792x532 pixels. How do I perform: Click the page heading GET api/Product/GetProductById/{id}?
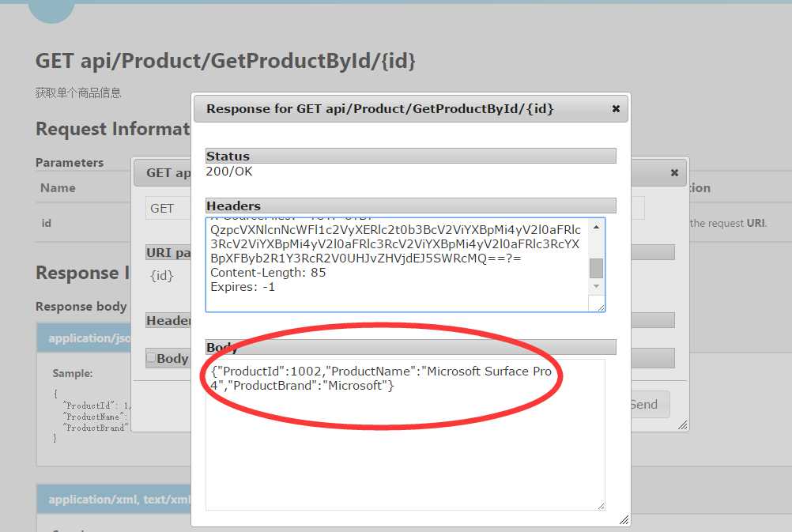225,61
